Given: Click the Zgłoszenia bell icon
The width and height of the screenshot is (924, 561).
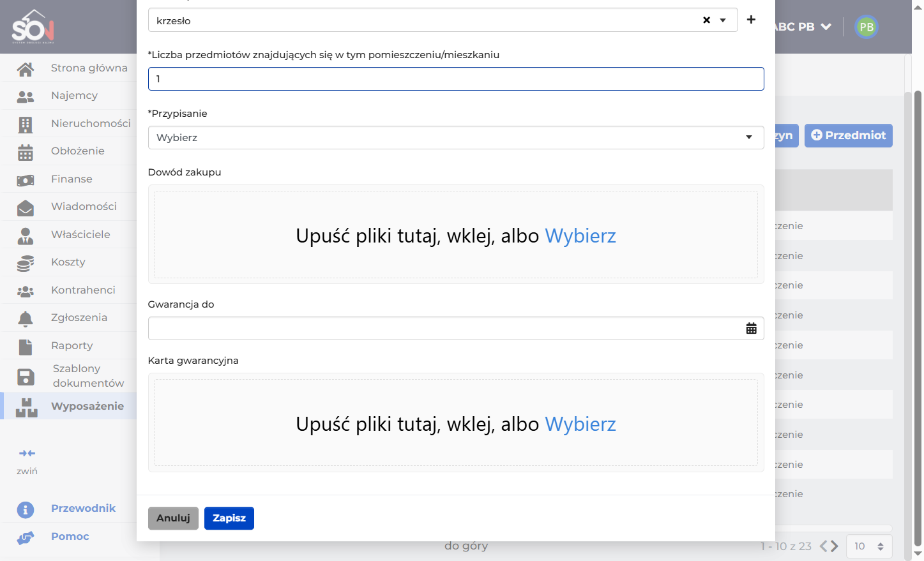Looking at the screenshot, I should pos(26,318).
